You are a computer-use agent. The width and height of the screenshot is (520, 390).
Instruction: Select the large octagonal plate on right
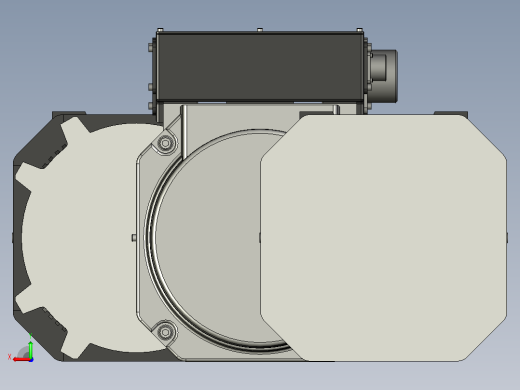[x=384, y=238]
